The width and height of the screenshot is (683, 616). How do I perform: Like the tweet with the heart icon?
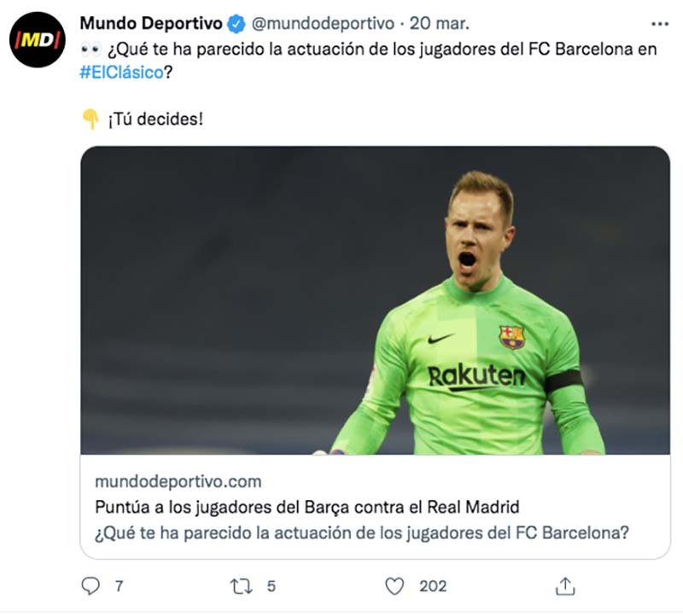pyautogui.click(x=394, y=586)
